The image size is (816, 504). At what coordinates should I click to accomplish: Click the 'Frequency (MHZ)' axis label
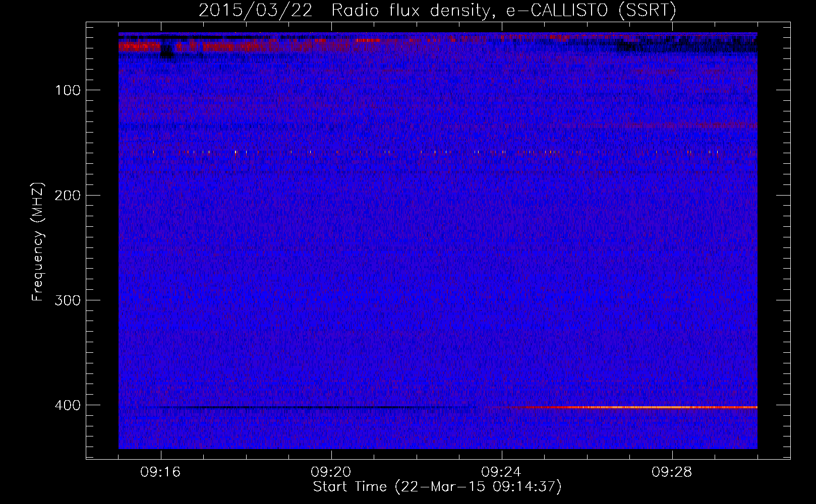coord(38,241)
